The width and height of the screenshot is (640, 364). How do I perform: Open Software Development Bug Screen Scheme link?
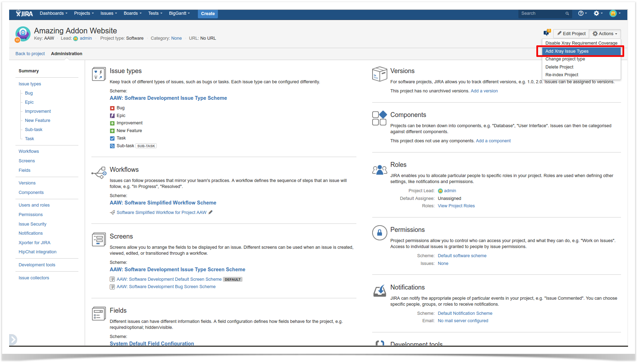tap(166, 287)
